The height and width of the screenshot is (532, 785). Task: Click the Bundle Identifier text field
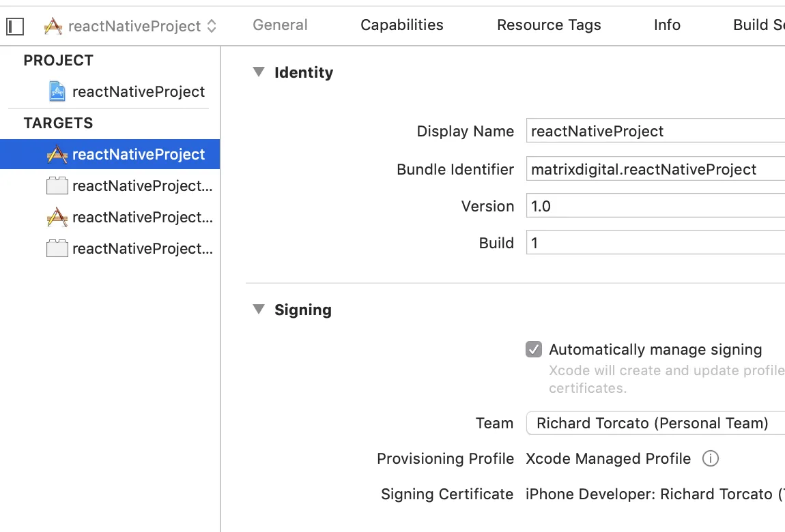(x=655, y=169)
